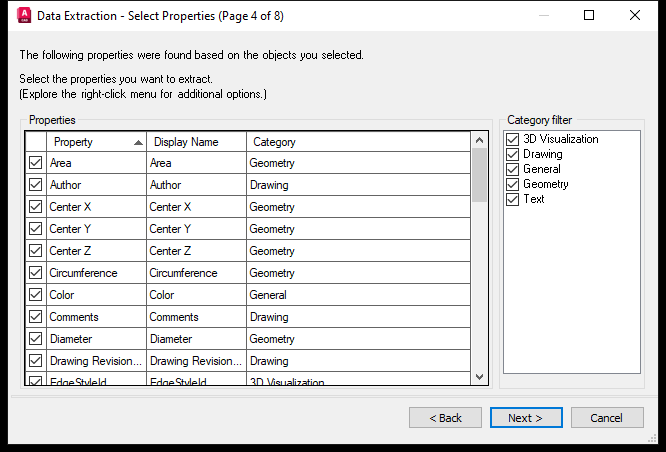The height and width of the screenshot is (452, 666).
Task: Uncheck the Color property checkbox
Action: [36, 295]
